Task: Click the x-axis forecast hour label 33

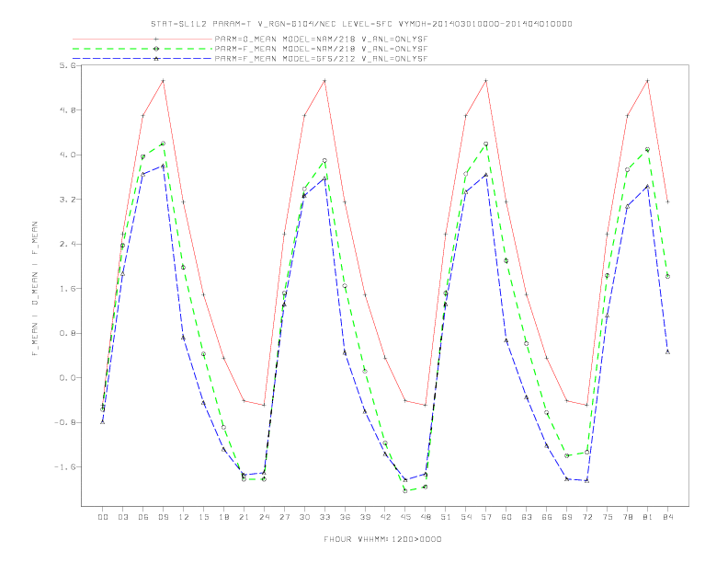Action: pyautogui.click(x=324, y=517)
